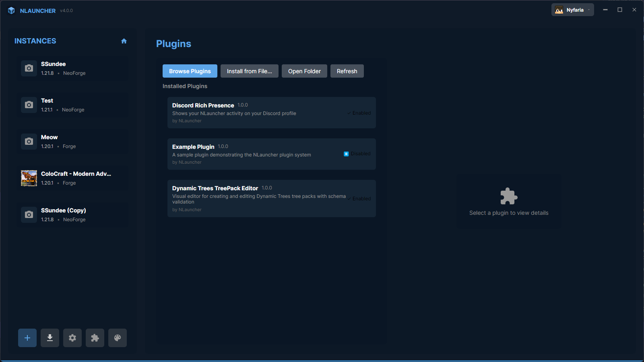Click the ColoCraft instance thumbnail

point(29,178)
